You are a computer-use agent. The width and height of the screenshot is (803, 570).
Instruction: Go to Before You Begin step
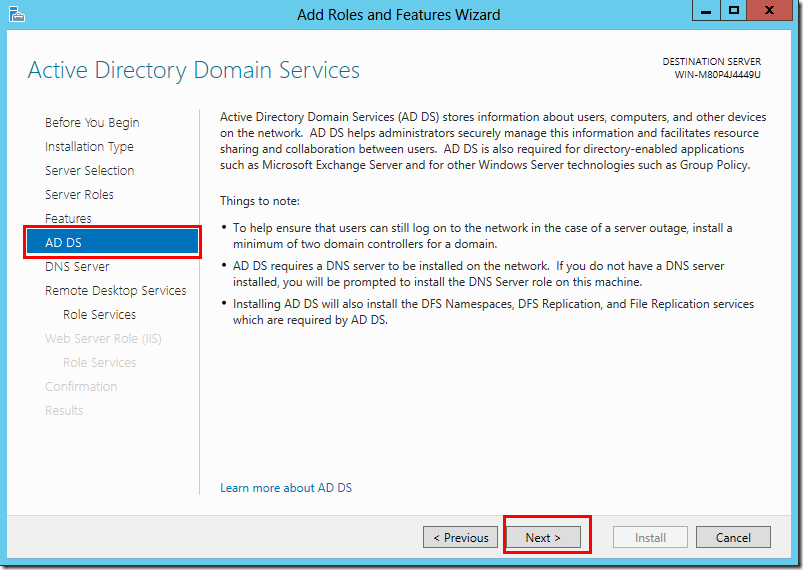click(92, 122)
